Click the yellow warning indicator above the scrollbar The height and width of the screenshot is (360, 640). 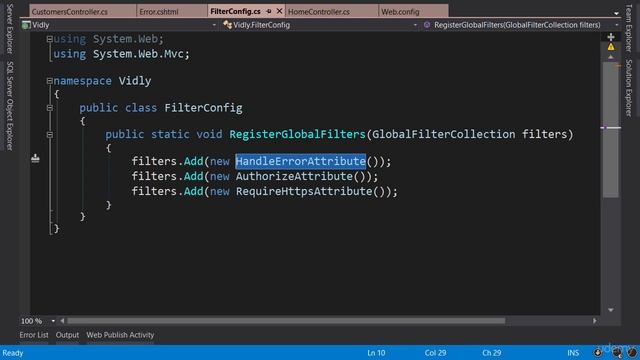(x=611, y=47)
